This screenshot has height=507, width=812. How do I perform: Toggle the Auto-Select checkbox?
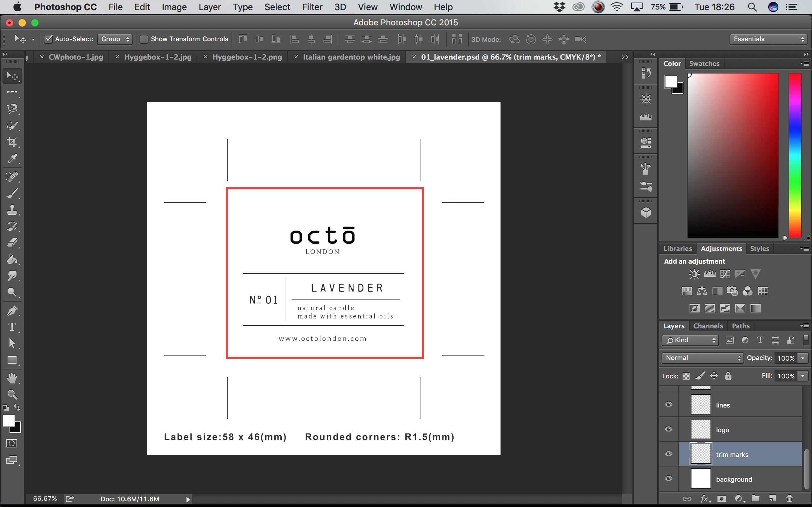(49, 39)
